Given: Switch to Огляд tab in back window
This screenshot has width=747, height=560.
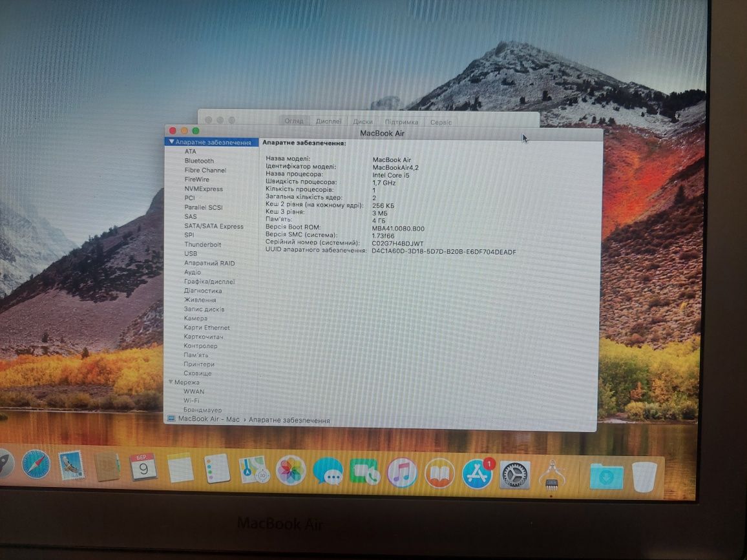Looking at the screenshot, I should click(x=293, y=121).
